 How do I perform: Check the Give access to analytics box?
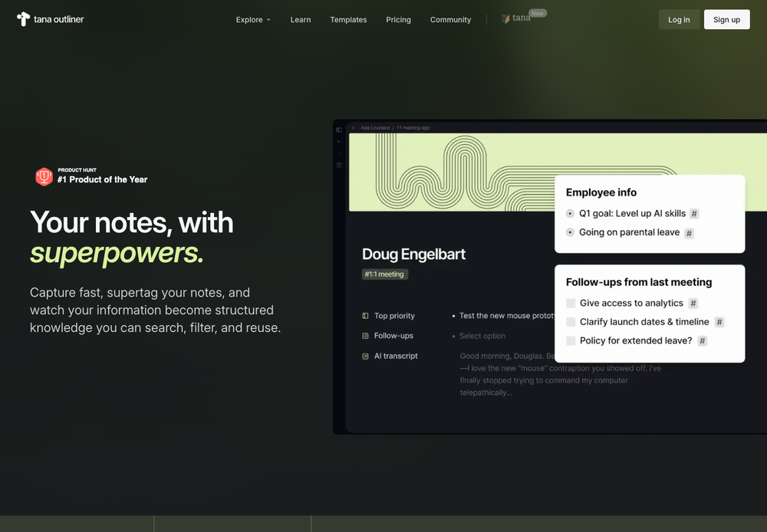coord(571,303)
